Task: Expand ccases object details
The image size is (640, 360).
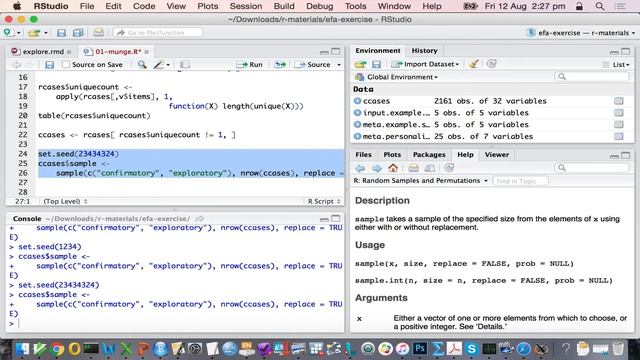Action: click(x=358, y=101)
